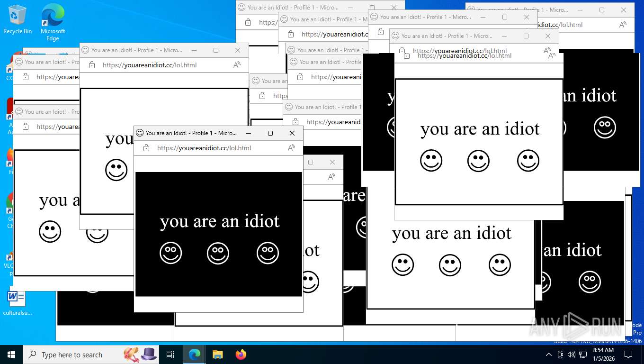Click Read aloud icon in window behind front one

click(332, 177)
